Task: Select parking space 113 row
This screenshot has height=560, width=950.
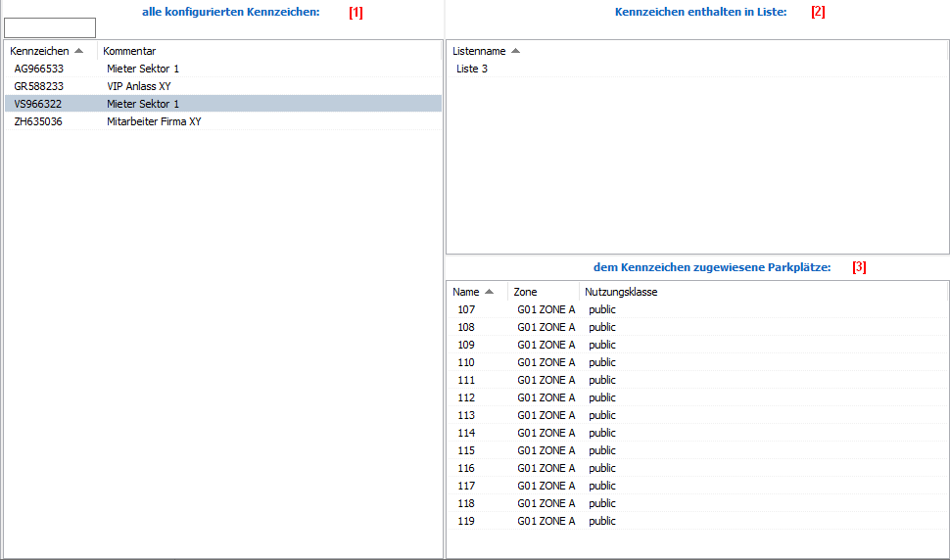Action: pyautogui.click(x=466, y=415)
